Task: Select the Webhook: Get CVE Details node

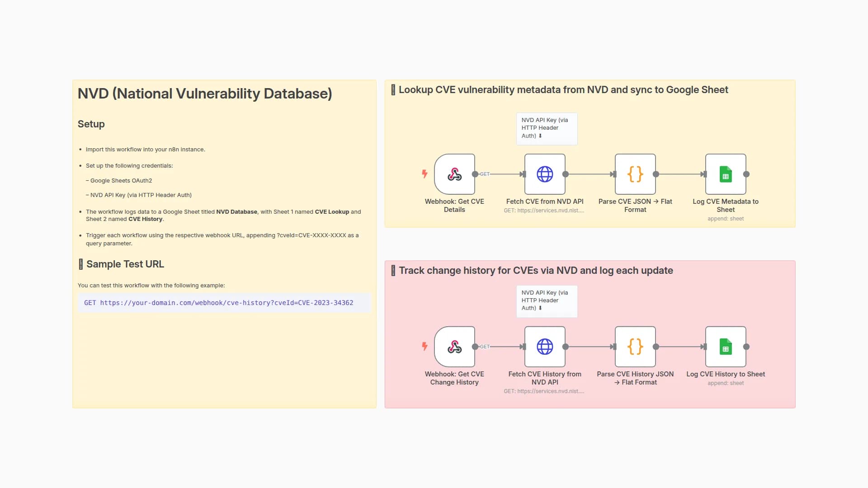Action: point(454,174)
